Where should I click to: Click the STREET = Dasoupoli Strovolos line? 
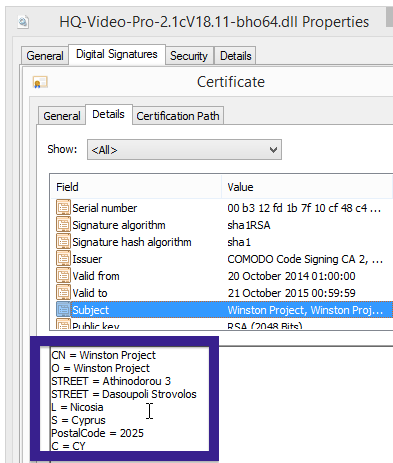click(124, 394)
